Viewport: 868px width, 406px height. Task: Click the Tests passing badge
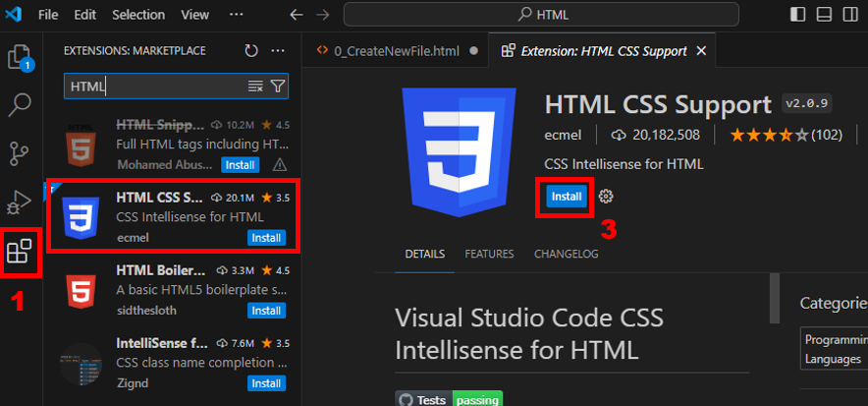[449, 399]
